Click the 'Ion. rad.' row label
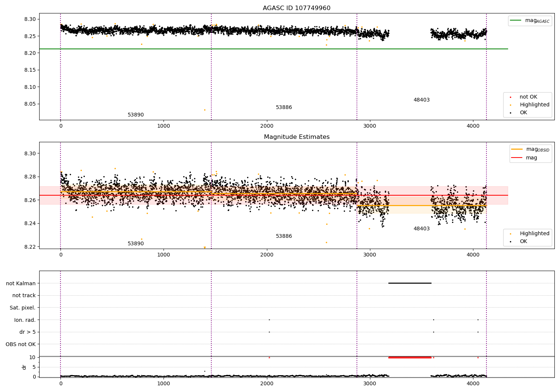Image resolution: width=560 pixels, height=392 pixels. coord(25,320)
